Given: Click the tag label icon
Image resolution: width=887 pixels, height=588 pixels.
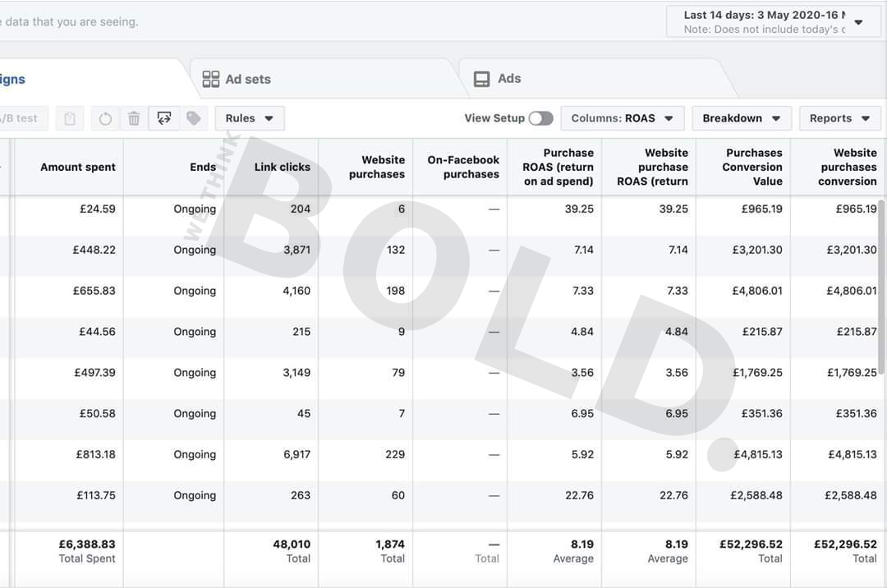Looking at the screenshot, I should tap(194, 118).
